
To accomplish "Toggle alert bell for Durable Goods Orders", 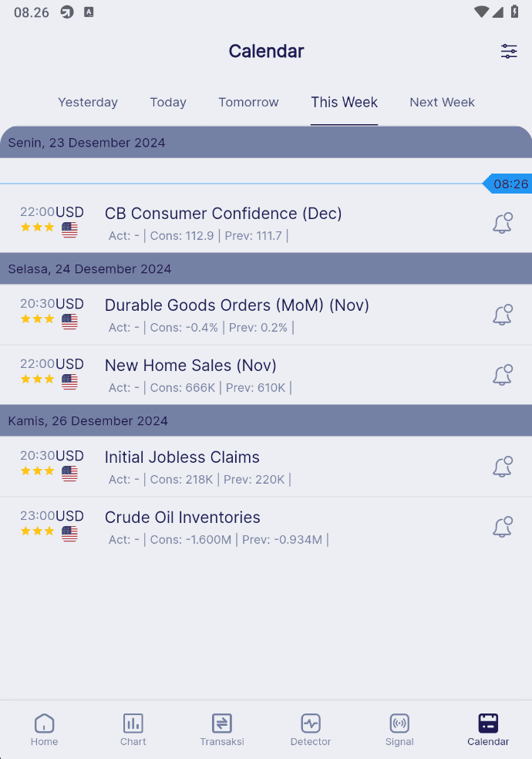I will pyautogui.click(x=503, y=315).
